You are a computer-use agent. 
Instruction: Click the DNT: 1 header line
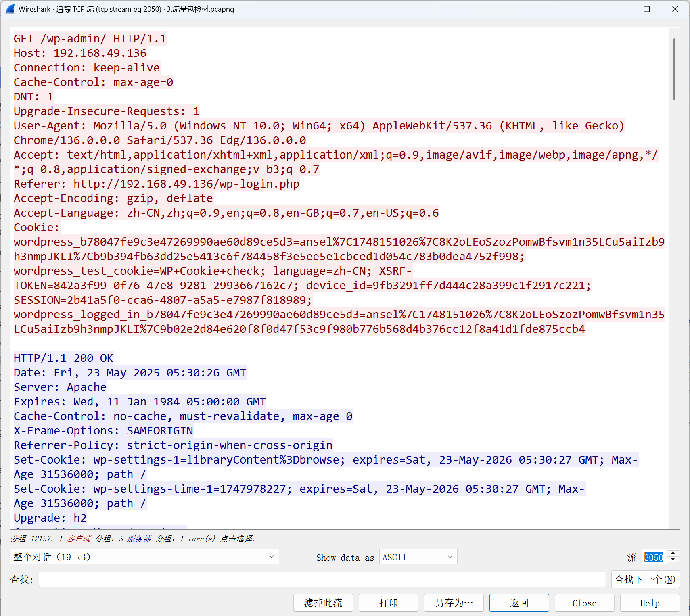pyautogui.click(x=33, y=97)
